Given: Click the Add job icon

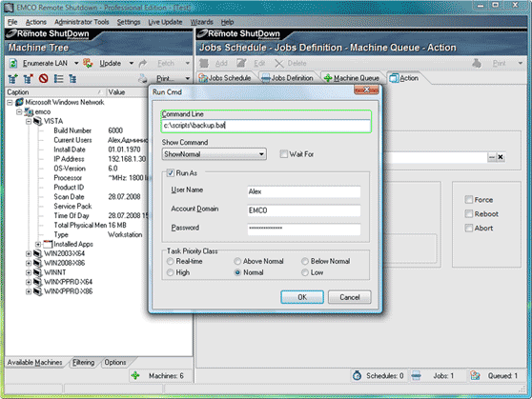Looking at the screenshot, I should (x=204, y=64).
